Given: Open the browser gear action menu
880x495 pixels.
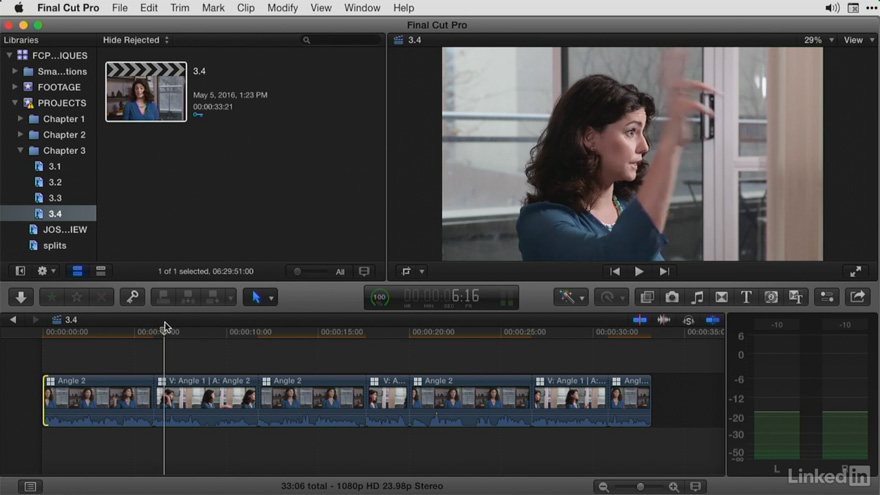Looking at the screenshot, I should coord(46,271).
